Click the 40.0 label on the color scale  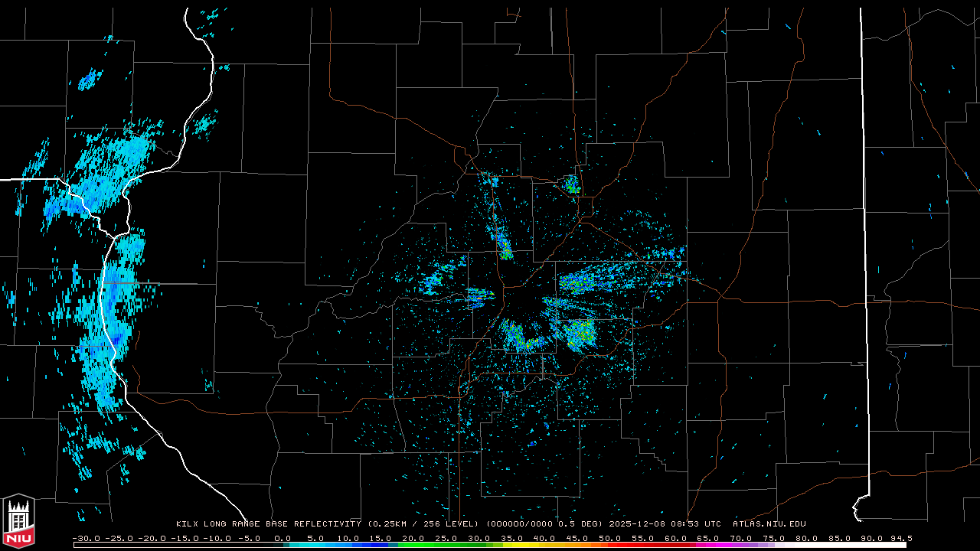click(544, 538)
